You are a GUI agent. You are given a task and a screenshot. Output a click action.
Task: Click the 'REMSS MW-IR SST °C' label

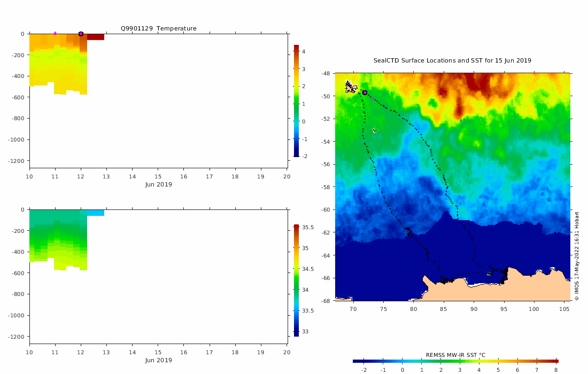tap(455, 355)
